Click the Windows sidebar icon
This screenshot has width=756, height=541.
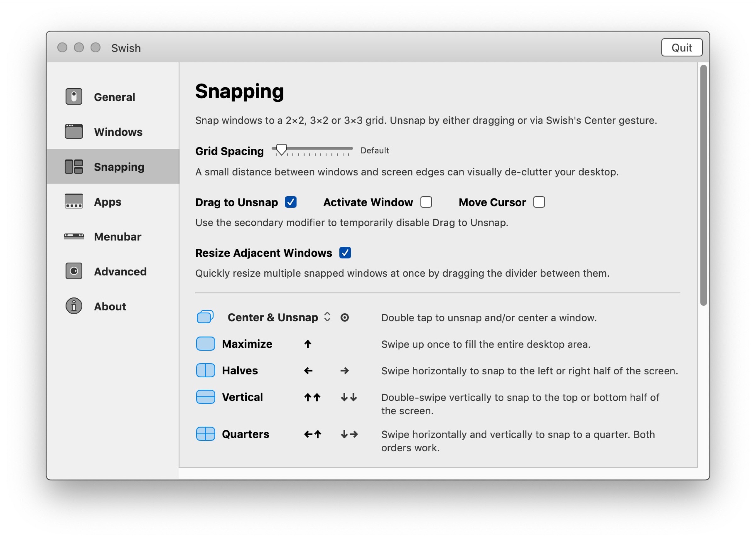(x=74, y=132)
